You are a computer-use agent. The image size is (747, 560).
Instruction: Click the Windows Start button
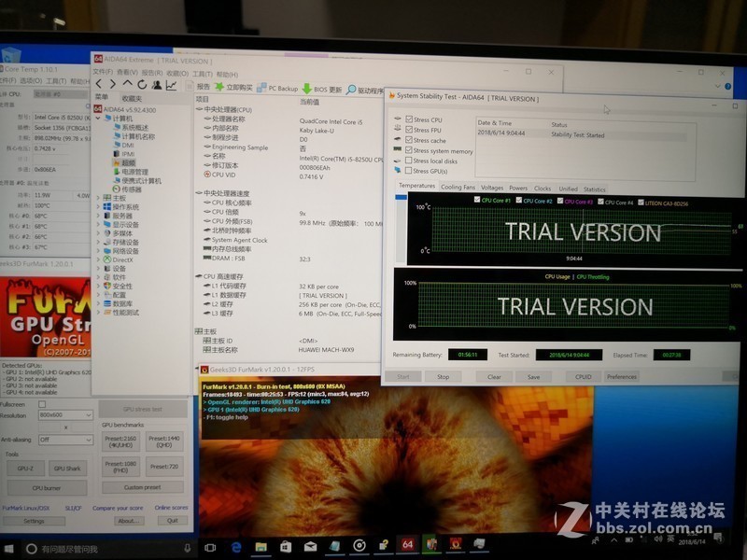click(x=8, y=549)
